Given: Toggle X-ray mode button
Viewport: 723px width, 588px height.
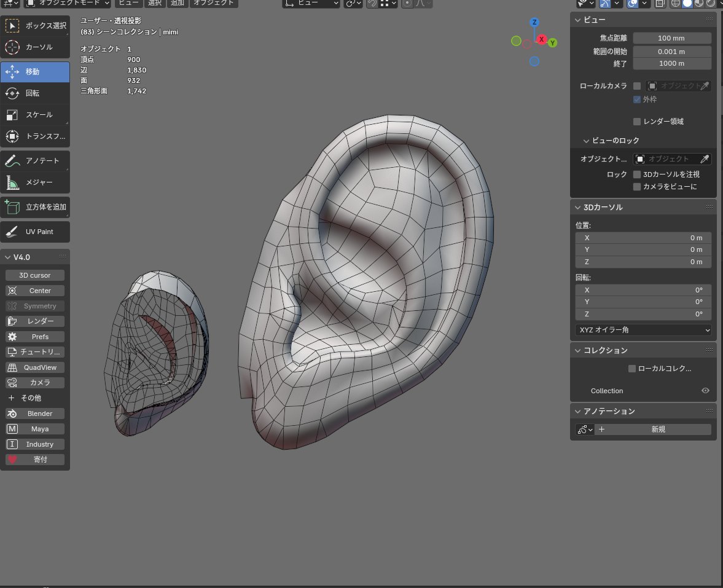Looking at the screenshot, I should tap(660, 4).
